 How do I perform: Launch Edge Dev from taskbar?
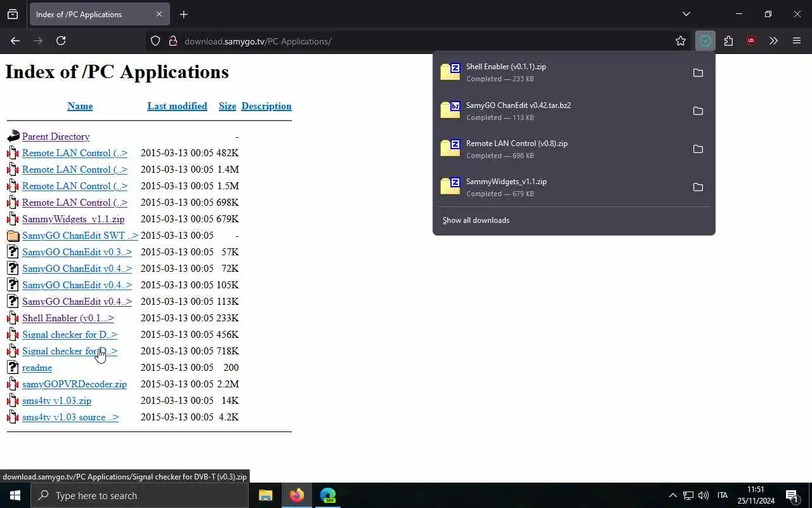tap(328, 495)
